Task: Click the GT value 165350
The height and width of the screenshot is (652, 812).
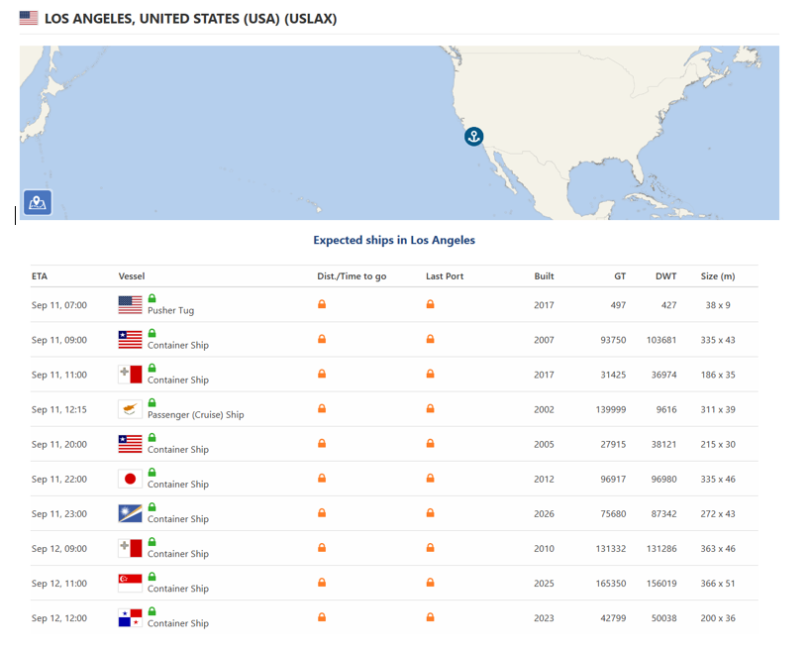Action: click(611, 583)
